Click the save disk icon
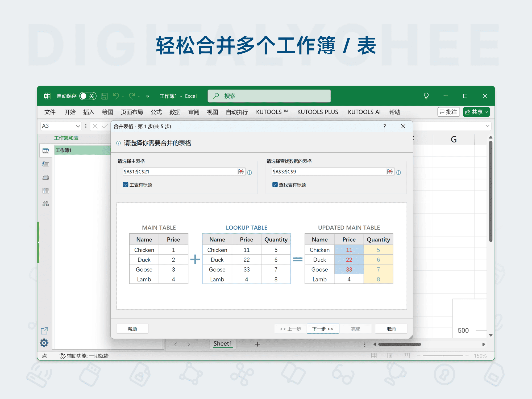This screenshot has height=399, width=532. coord(104,96)
